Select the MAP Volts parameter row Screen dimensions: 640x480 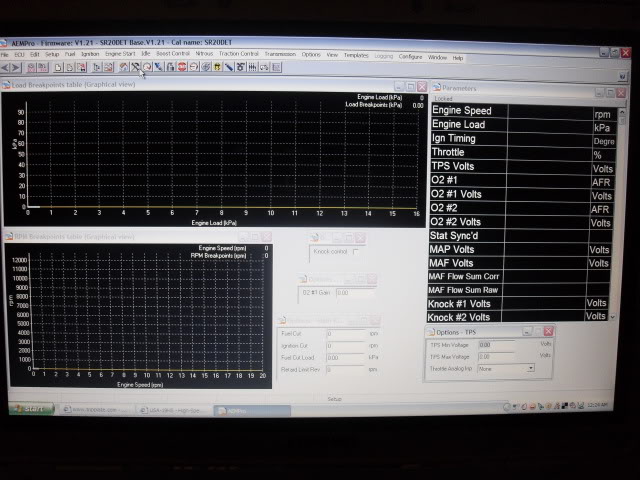tap(519, 249)
